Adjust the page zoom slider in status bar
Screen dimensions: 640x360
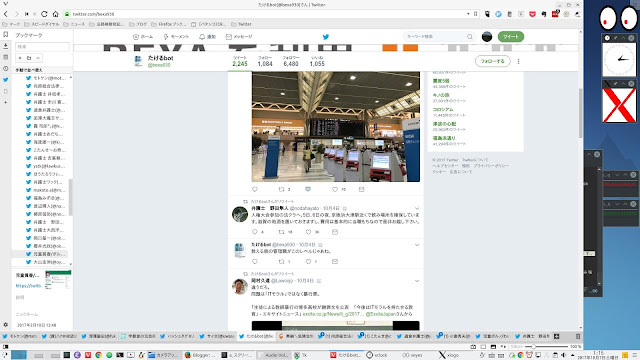point(533,347)
